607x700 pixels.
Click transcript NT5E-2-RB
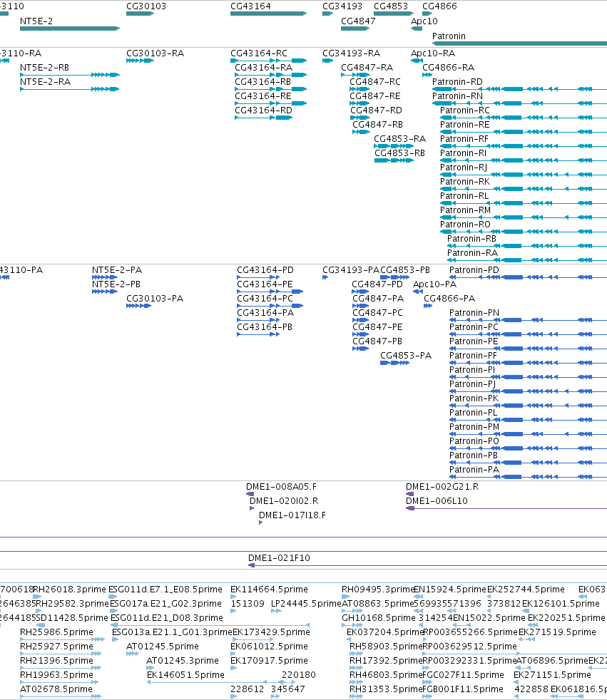click(x=45, y=68)
